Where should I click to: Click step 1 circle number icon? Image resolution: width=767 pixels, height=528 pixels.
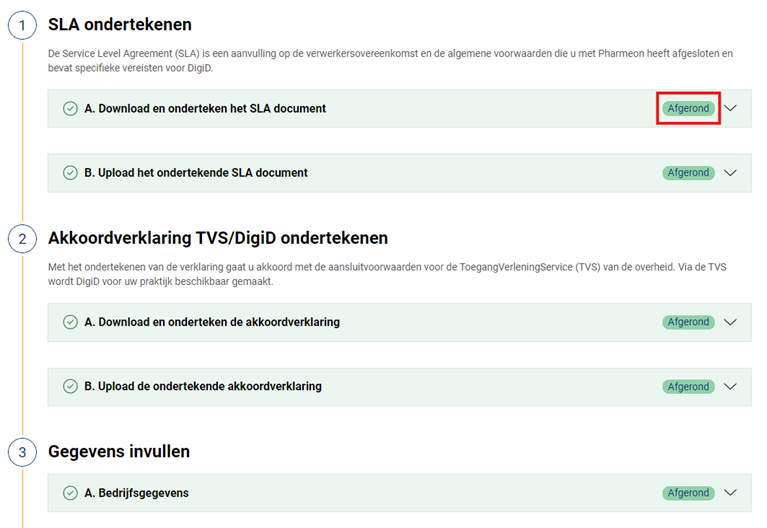tap(22, 25)
